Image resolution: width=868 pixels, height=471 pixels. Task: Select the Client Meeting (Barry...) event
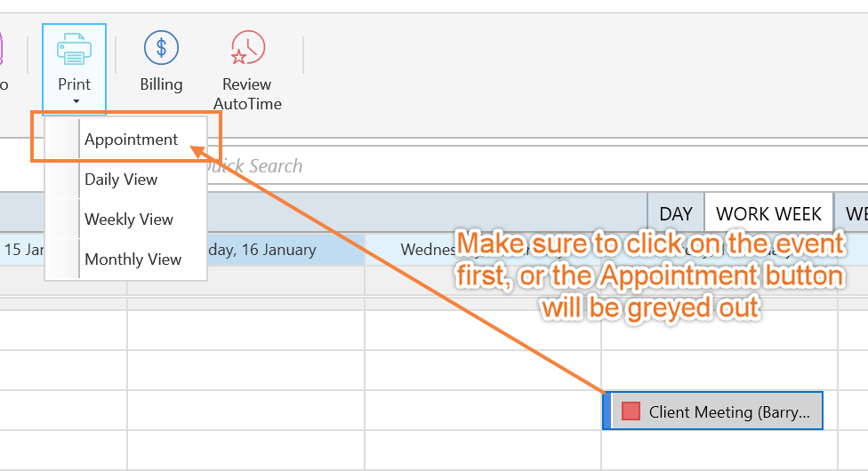click(x=712, y=411)
